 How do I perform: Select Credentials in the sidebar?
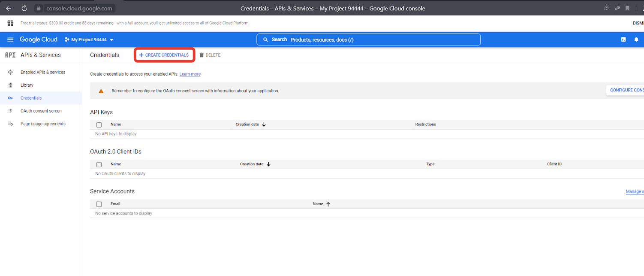pyautogui.click(x=31, y=98)
